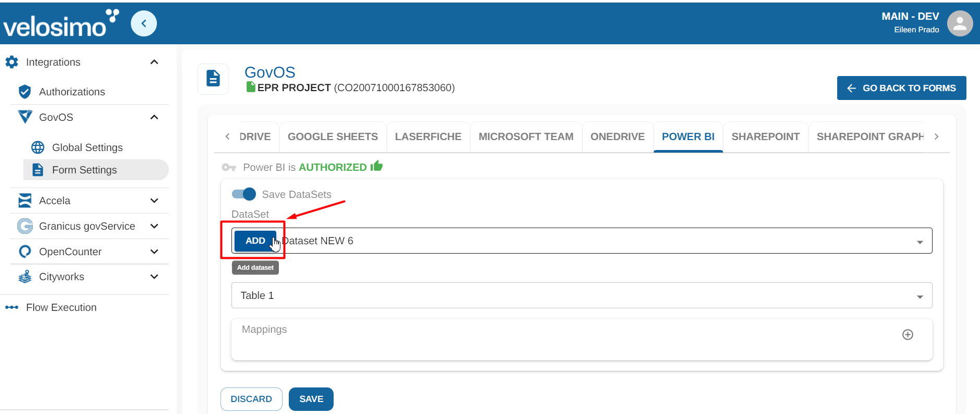Click the ADD dataset button
Image resolution: width=980 pixels, height=414 pixels.
click(x=255, y=241)
